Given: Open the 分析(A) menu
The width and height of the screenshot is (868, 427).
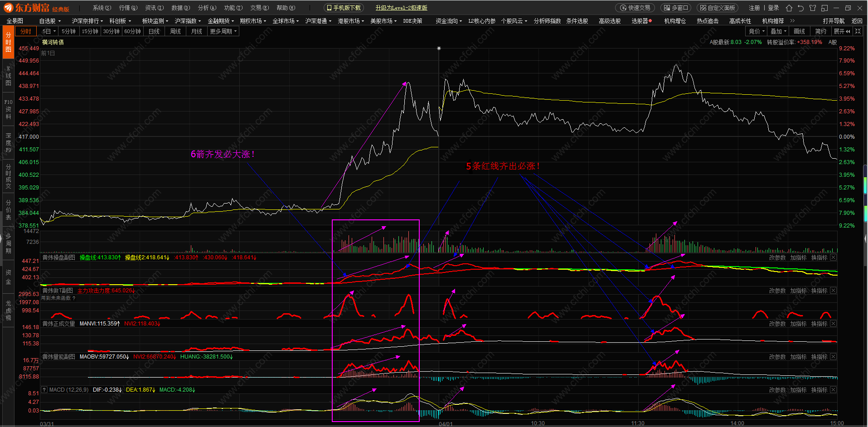Looking at the screenshot, I should click(x=207, y=8).
